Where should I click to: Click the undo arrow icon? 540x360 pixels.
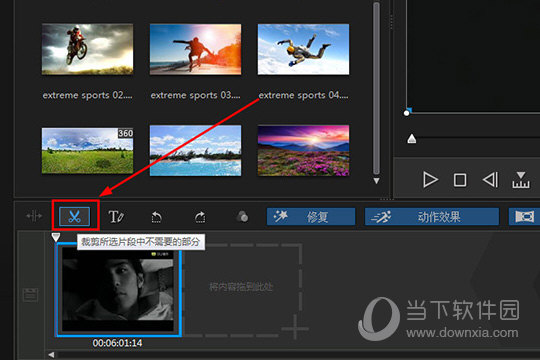click(x=157, y=217)
